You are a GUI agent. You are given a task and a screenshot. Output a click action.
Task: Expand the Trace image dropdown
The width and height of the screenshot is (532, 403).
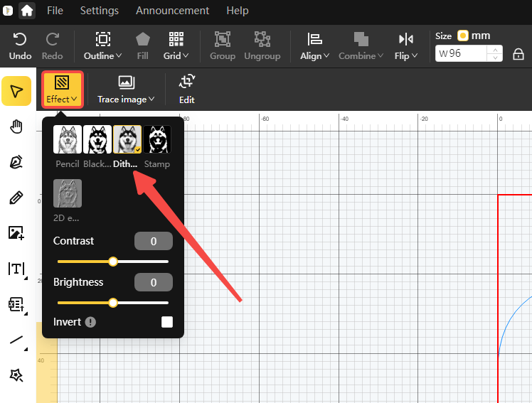(126, 90)
